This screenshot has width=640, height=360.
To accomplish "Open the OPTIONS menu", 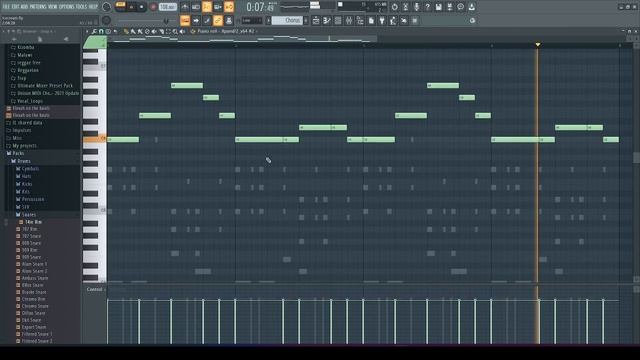I will click(x=67, y=7).
